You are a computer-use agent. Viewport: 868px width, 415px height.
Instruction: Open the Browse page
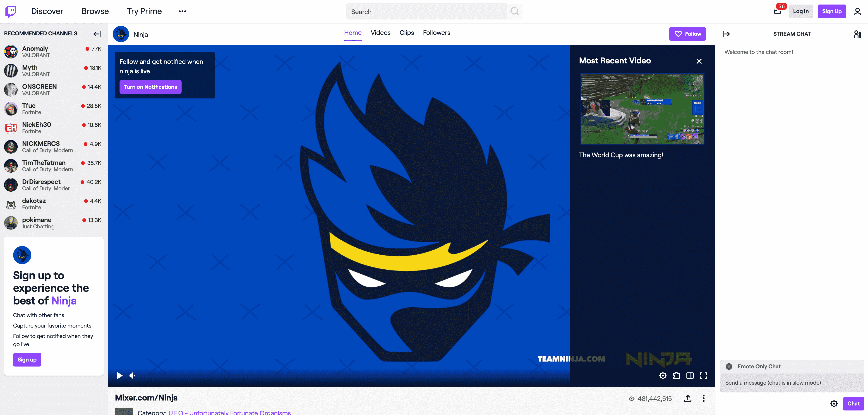[x=95, y=12]
